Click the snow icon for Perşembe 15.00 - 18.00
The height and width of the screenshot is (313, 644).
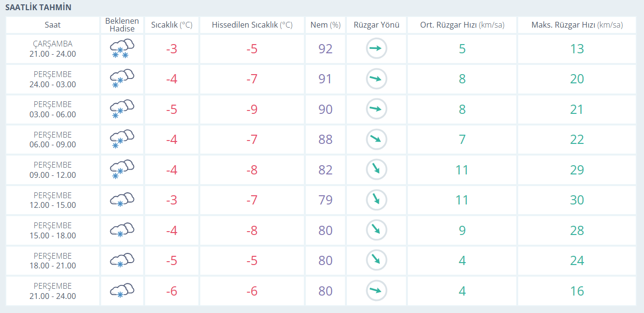point(122,231)
